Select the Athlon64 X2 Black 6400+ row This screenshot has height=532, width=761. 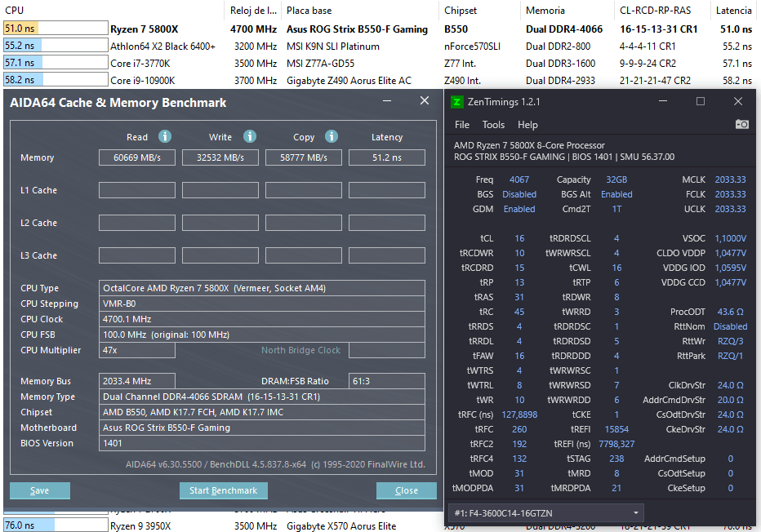(x=379, y=46)
